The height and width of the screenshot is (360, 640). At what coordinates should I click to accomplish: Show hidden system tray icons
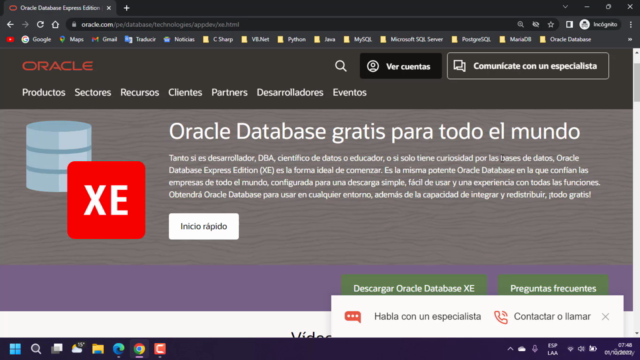coord(510,349)
